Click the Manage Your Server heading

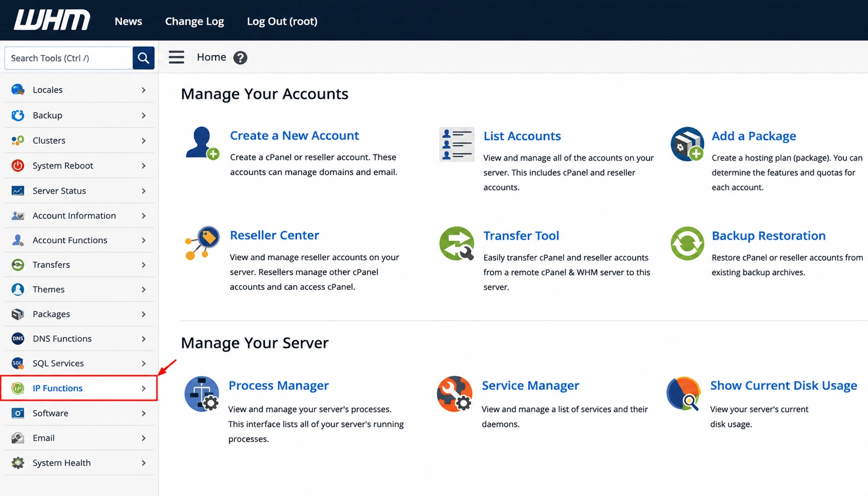[x=255, y=343]
